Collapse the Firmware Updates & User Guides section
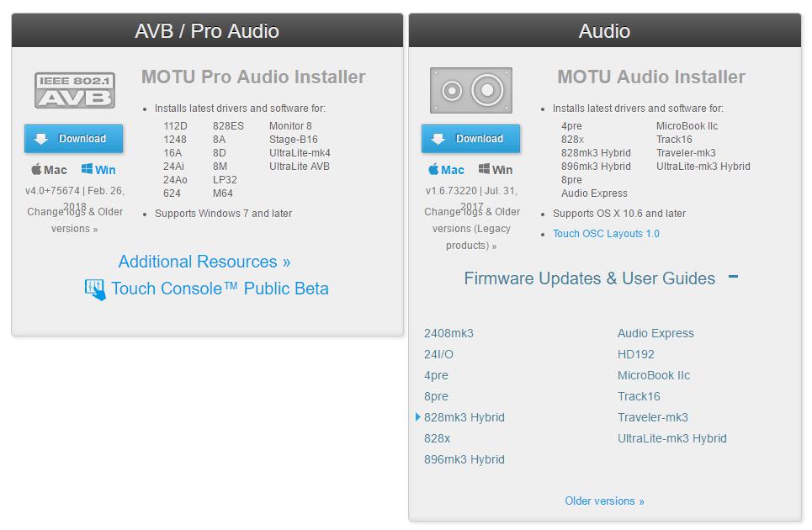This screenshot has width=812, height=530. tap(733, 277)
